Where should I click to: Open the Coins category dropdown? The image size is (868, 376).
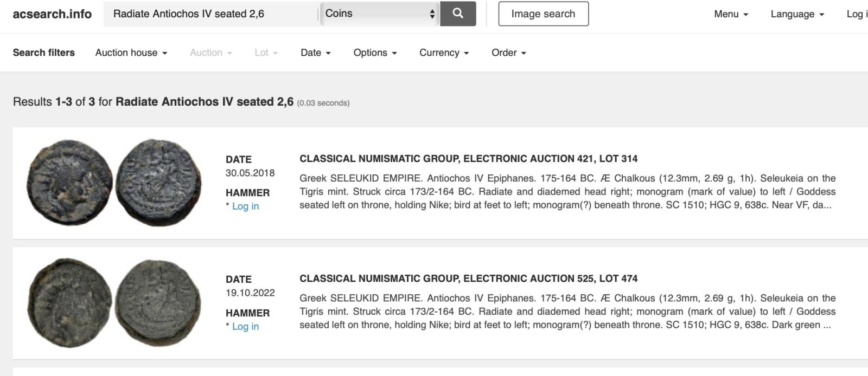pos(380,14)
